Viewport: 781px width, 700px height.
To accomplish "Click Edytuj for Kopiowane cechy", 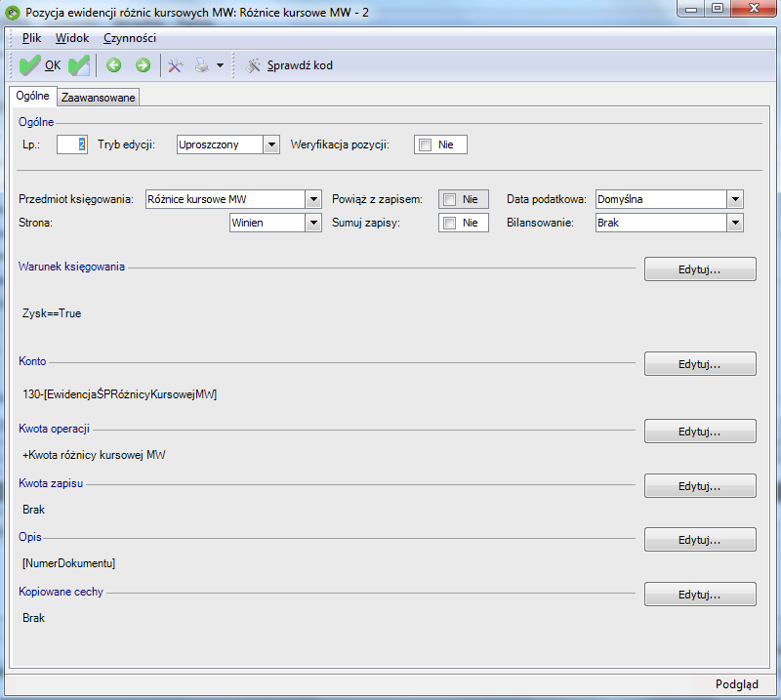I will pyautogui.click(x=700, y=595).
